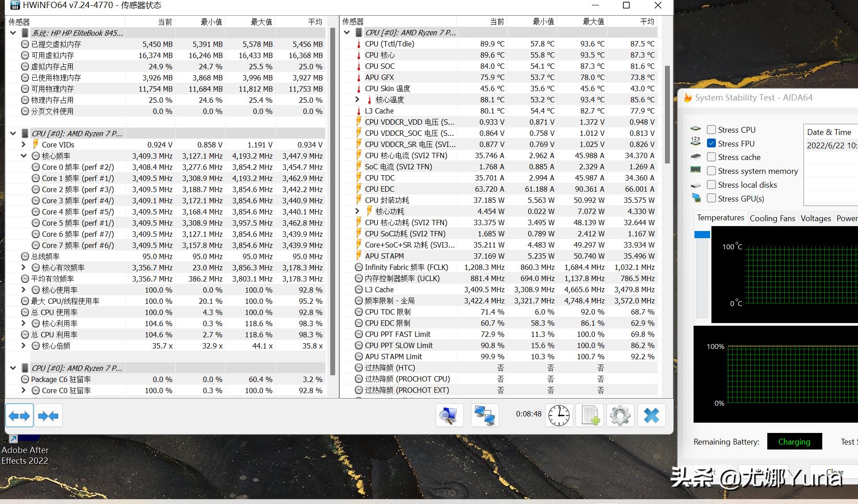Start logging with the sheet-plus icon
The image size is (858, 504).
[590, 416]
